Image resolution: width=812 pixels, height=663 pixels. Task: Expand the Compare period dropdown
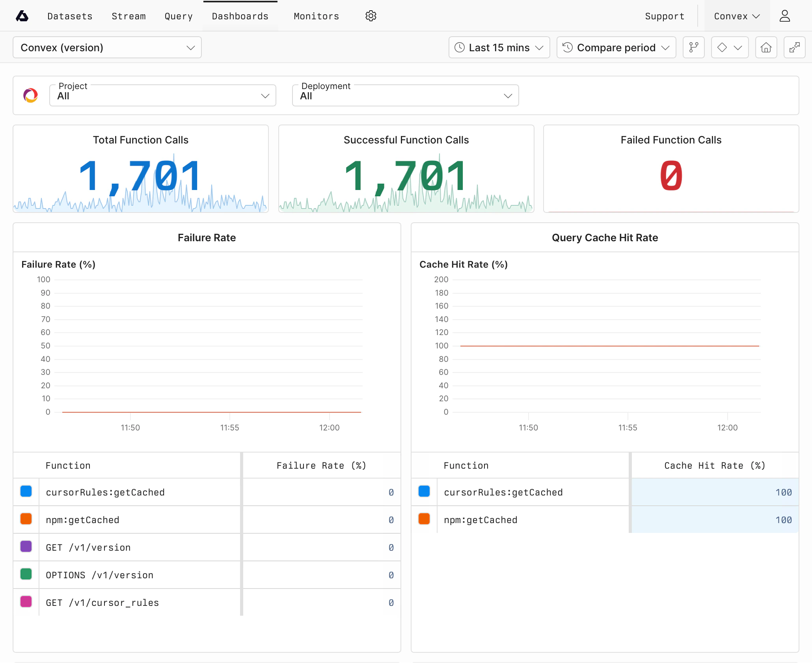pos(616,47)
